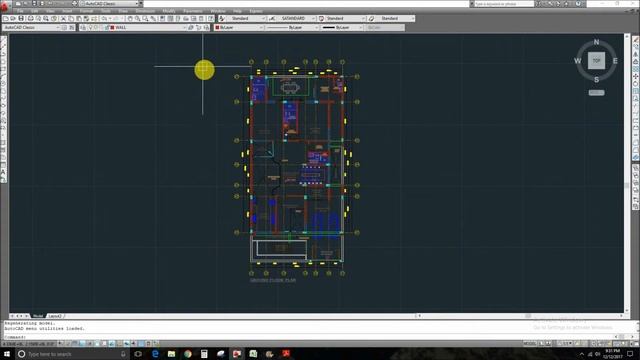The image size is (640, 360).
Task: Open the Insert menu
Action: [67, 11]
